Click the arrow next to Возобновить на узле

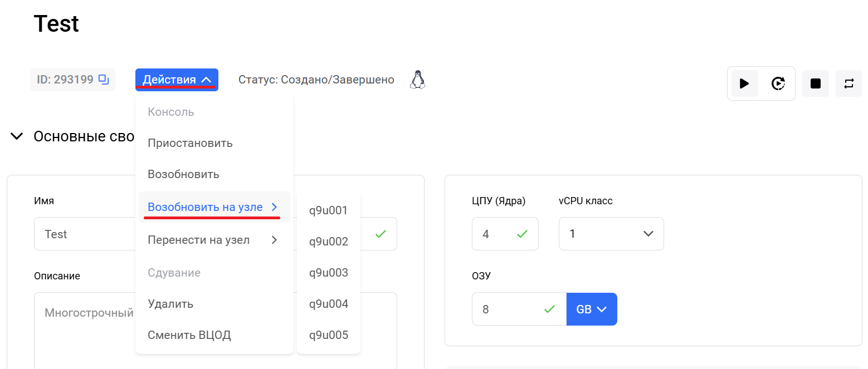274,207
